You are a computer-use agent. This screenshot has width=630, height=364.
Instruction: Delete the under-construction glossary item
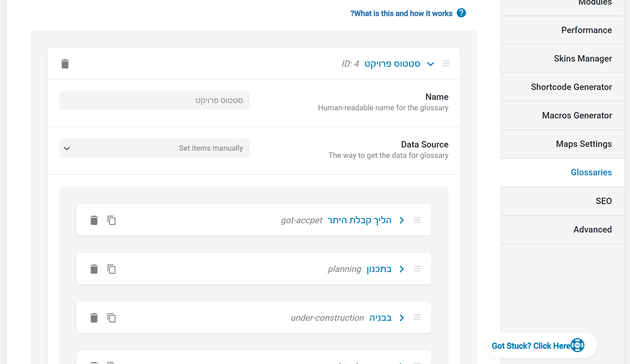[94, 318]
